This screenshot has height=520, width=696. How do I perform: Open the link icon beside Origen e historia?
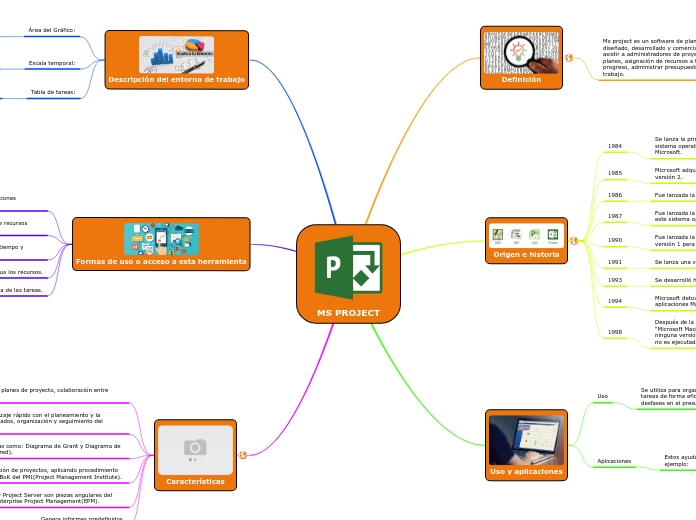[574, 241]
